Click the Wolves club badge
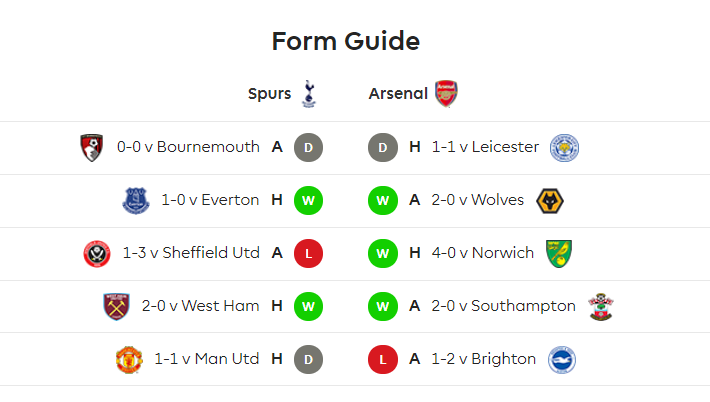Screen dimensions: 710x402 point(550,201)
